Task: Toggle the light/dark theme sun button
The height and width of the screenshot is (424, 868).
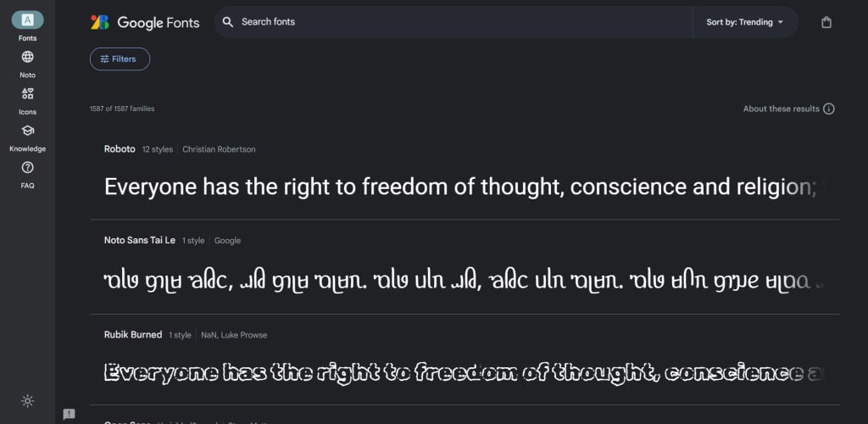Action: point(27,401)
